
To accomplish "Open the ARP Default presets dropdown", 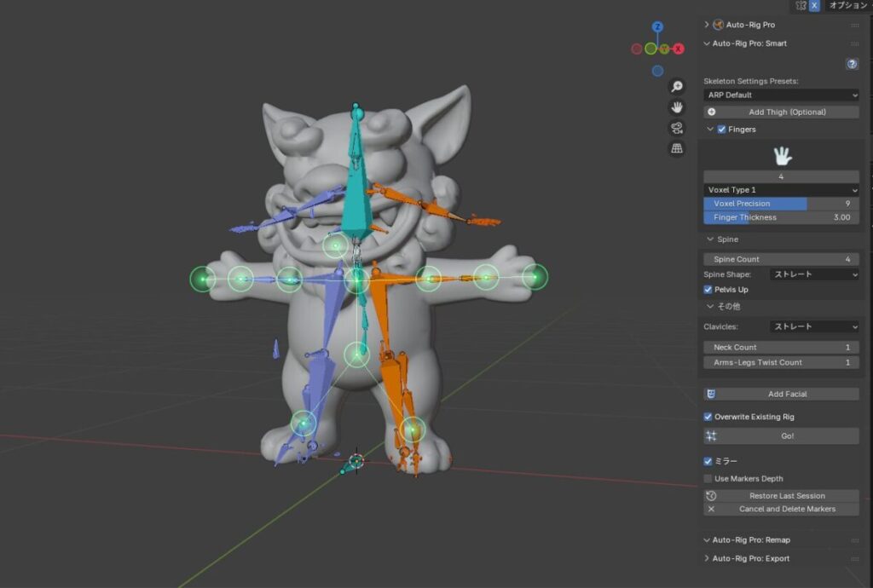I will (x=781, y=95).
